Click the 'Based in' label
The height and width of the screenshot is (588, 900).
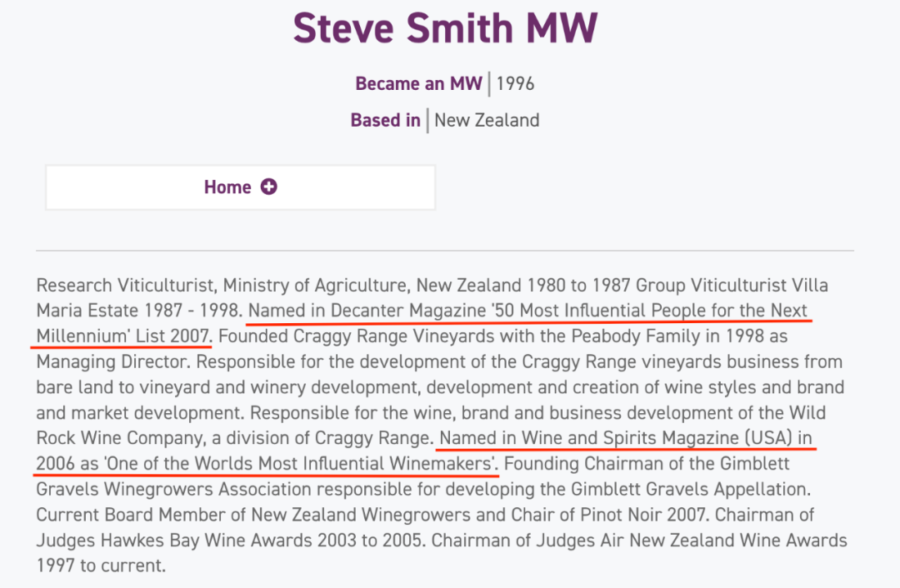click(385, 120)
